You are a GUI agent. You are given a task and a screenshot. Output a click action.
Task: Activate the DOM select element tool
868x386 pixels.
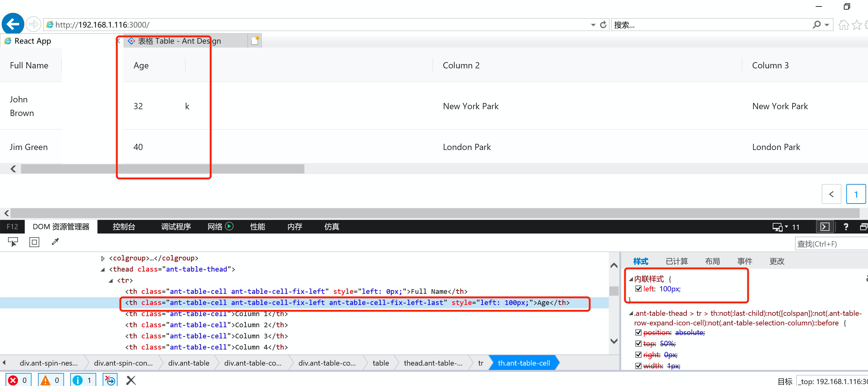click(x=13, y=242)
